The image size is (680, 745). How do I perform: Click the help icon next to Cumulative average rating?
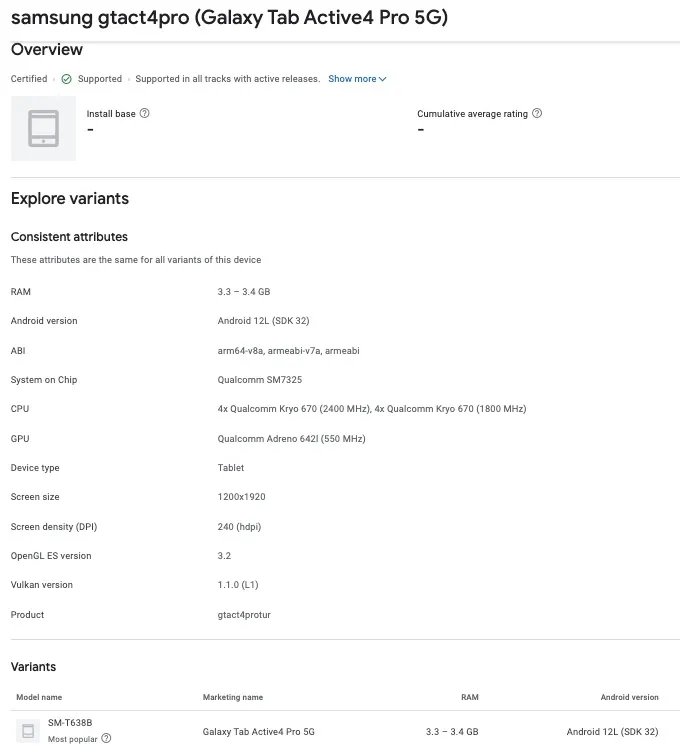(x=538, y=114)
